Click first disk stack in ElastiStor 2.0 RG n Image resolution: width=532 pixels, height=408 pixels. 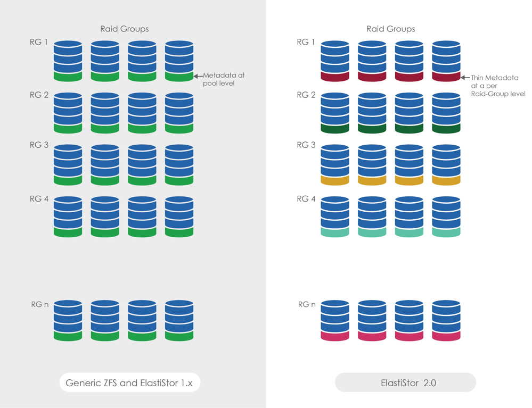click(x=334, y=320)
